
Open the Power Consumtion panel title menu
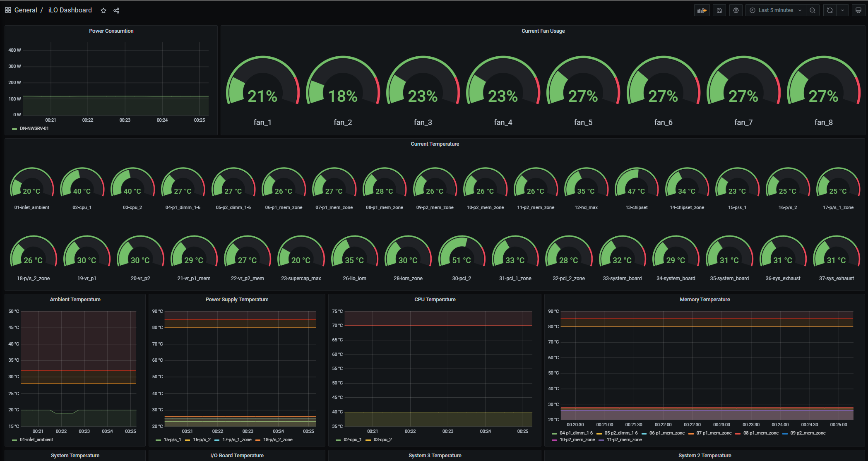[111, 31]
